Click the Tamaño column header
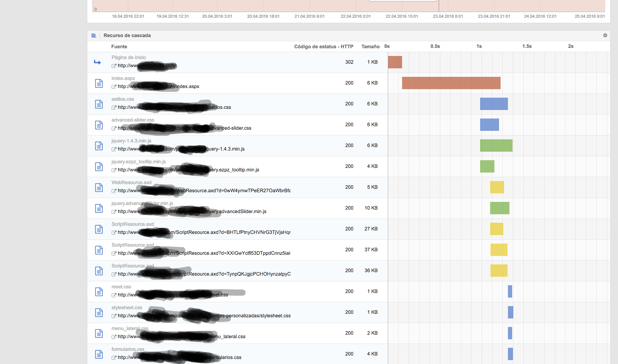Screen dimensions: 618x364 (370, 47)
